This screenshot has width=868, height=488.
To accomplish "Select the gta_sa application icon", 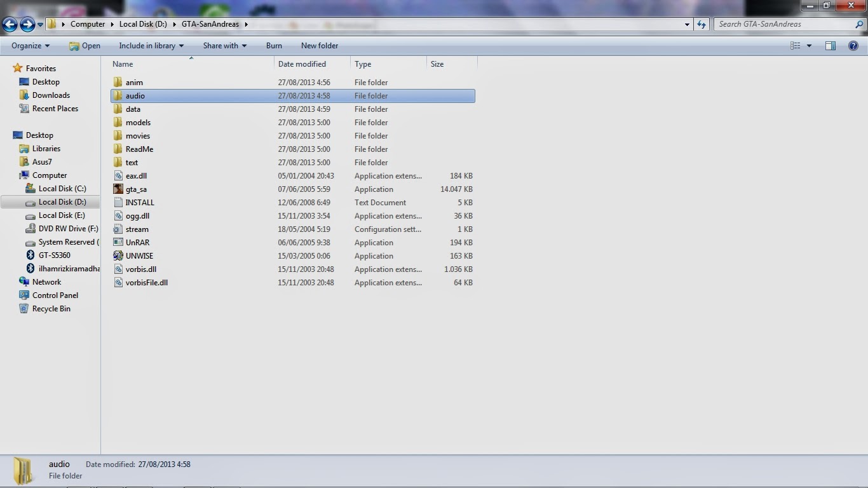I will (118, 189).
